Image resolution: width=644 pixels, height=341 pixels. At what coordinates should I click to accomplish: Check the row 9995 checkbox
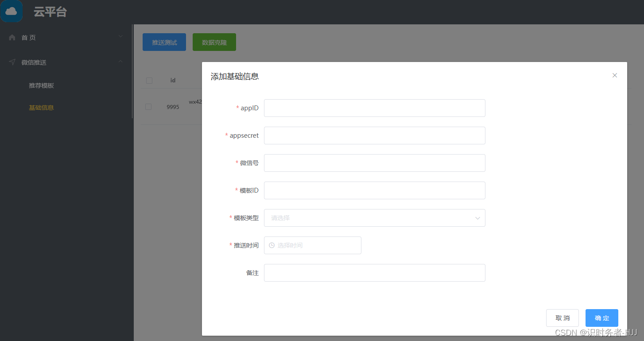[x=148, y=107]
